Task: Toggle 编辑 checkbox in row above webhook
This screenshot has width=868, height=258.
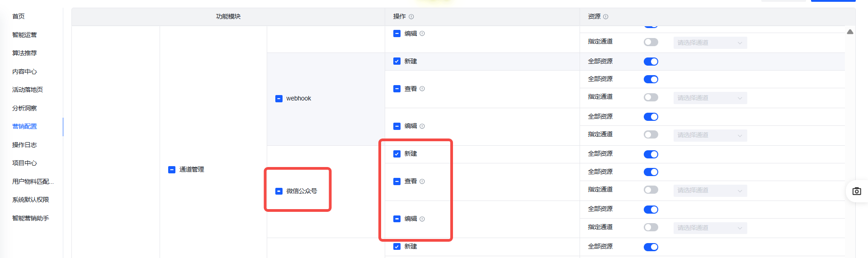Action: pos(397,33)
